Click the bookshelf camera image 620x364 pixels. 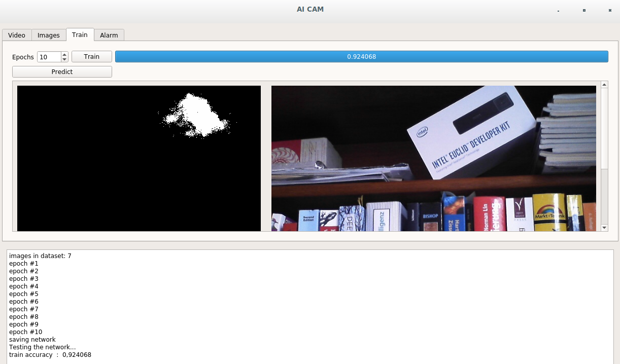pyautogui.click(x=434, y=158)
